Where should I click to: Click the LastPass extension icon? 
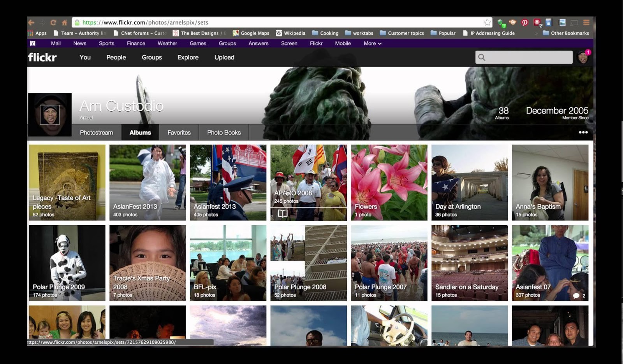click(537, 23)
